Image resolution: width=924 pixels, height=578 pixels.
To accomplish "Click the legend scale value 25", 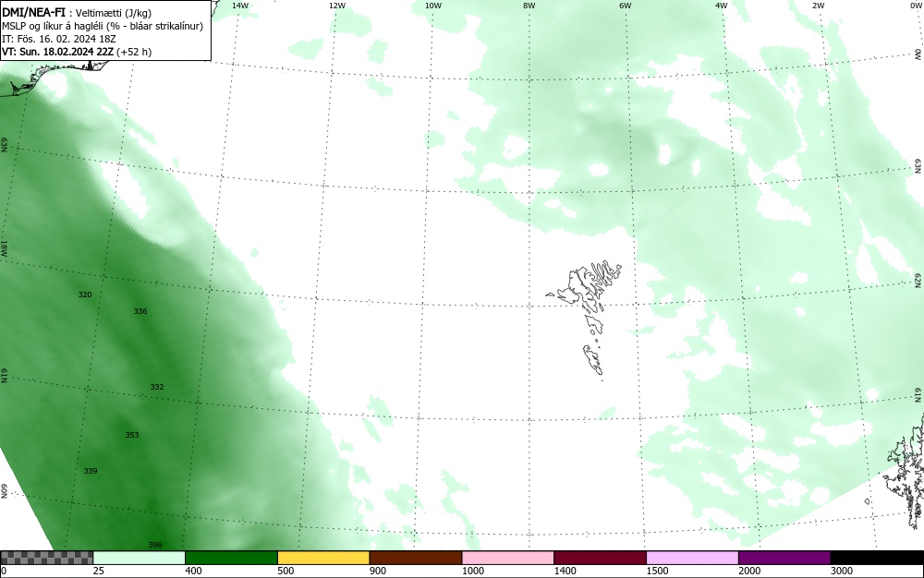I will coord(99,571).
